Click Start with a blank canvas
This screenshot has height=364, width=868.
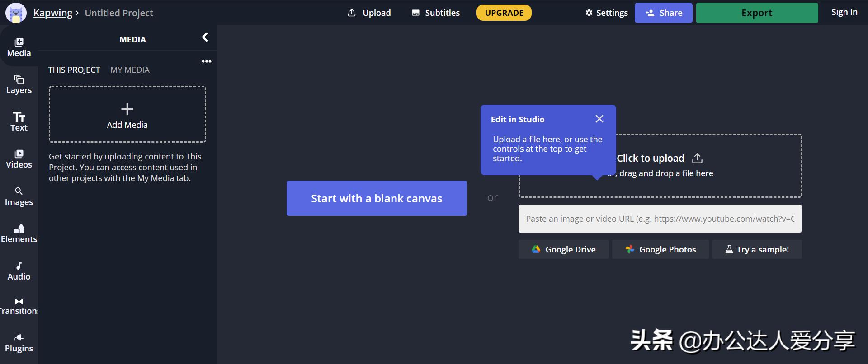click(x=376, y=198)
